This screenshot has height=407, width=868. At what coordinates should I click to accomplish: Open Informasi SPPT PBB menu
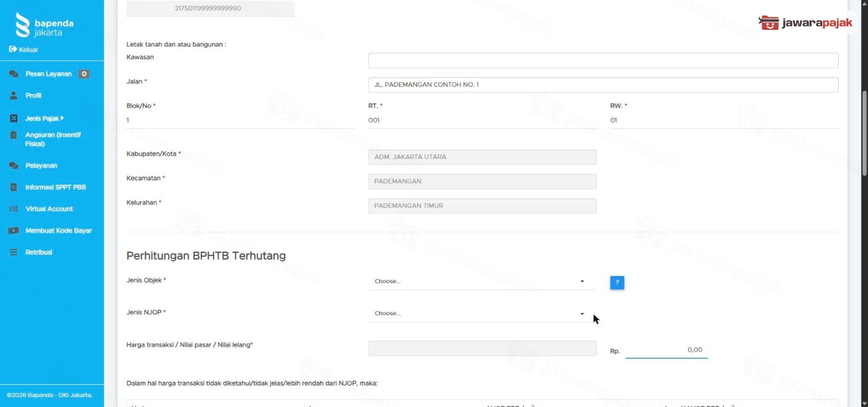(x=55, y=187)
